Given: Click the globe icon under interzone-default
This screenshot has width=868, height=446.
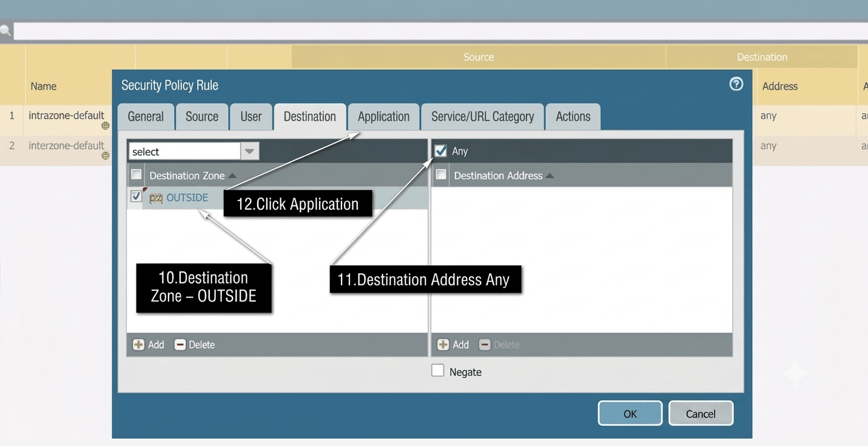Looking at the screenshot, I should 106,156.
